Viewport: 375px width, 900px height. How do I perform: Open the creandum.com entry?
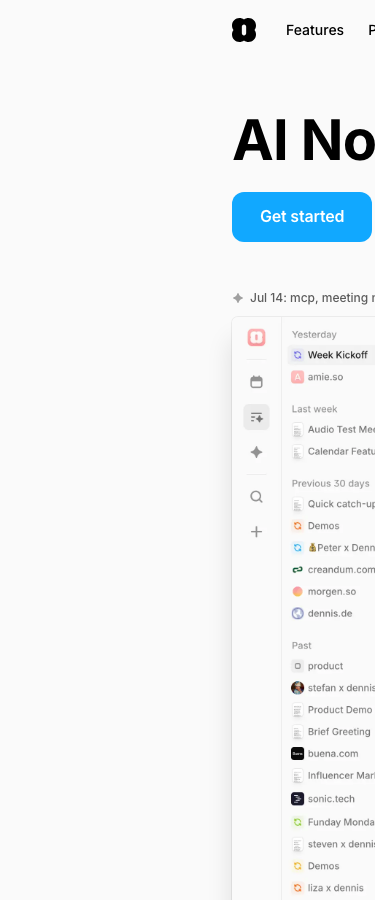[x=341, y=569]
